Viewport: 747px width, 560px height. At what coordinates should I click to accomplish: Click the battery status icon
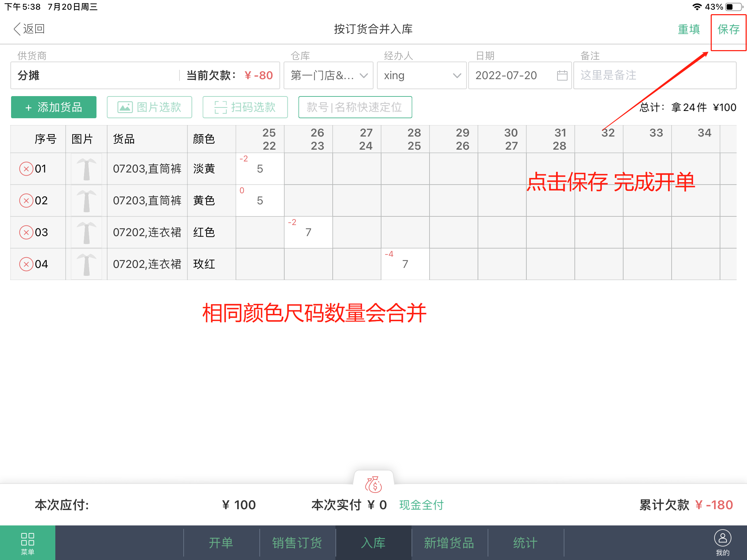coord(734,7)
